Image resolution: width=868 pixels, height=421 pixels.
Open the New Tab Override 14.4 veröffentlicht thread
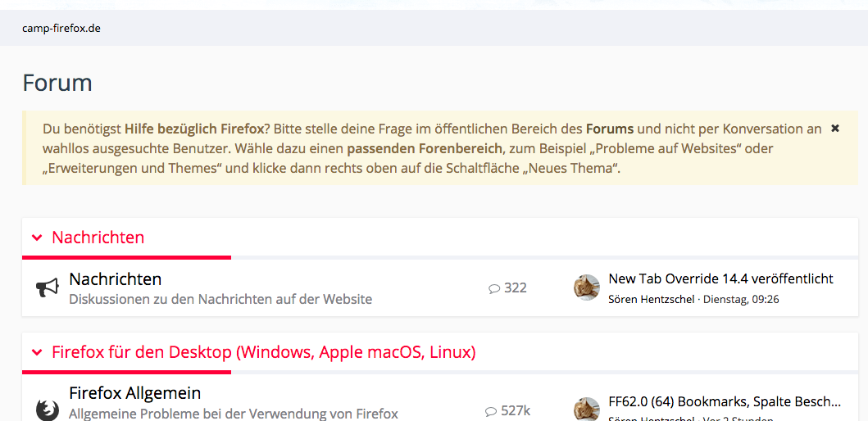coord(720,278)
